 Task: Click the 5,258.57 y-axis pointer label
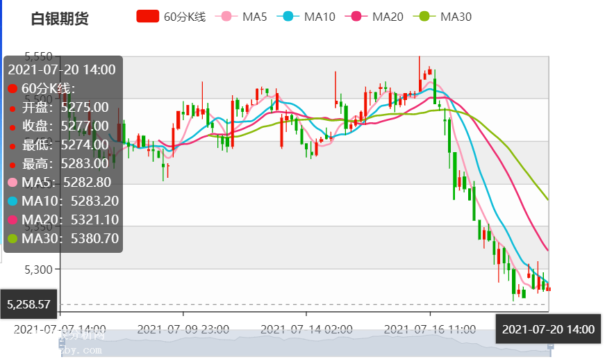click(x=28, y=304)
